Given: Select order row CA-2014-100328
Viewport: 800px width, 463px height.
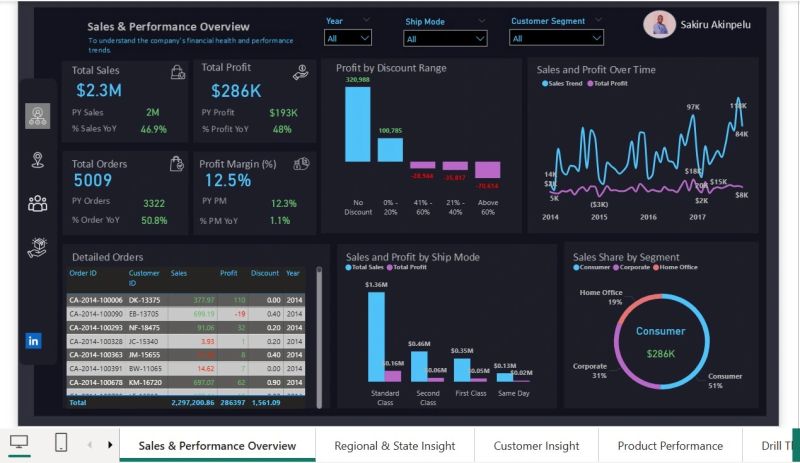Looking at the screenshot, I should 186,341.
